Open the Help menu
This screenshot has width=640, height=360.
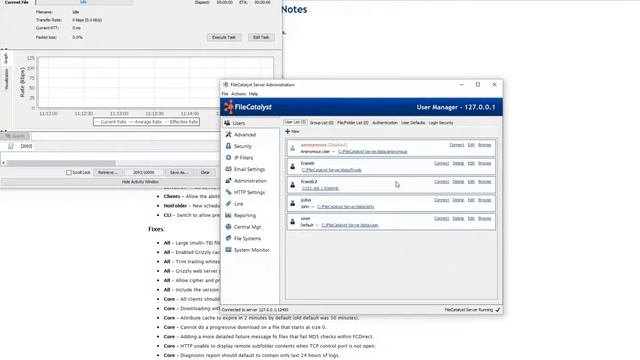[x=253, y=94]
